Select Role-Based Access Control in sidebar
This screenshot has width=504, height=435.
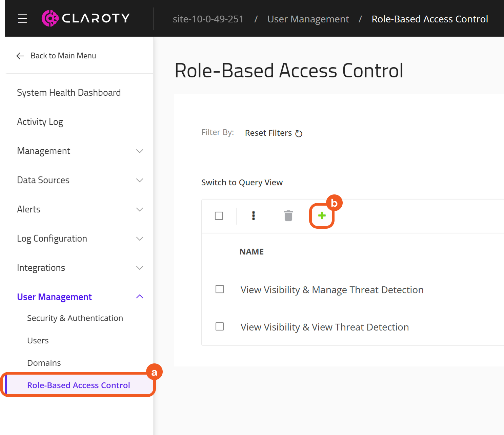pos(79,385)
